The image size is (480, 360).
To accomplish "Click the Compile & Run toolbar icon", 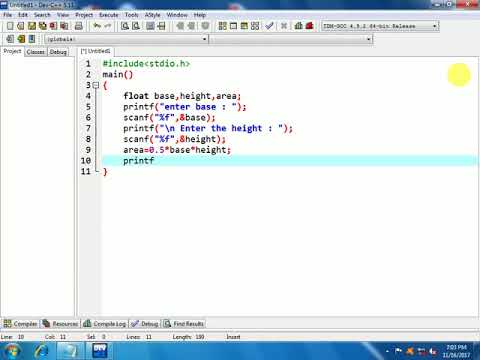I will [244, 26].
